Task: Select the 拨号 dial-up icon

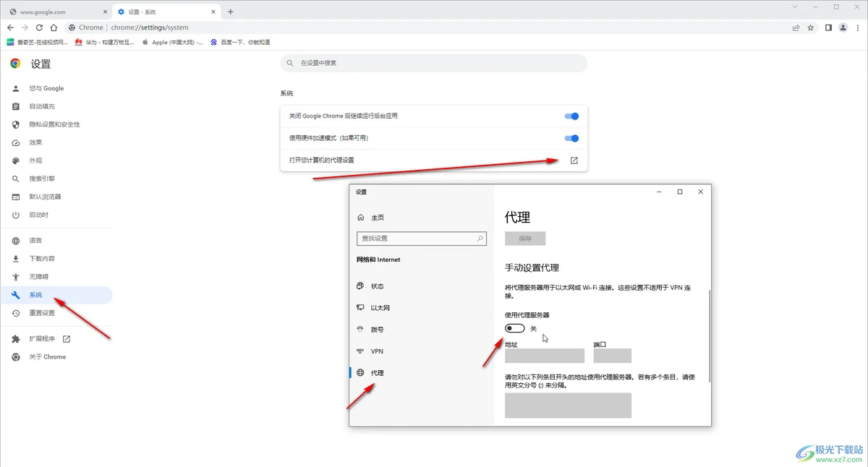Action: point(361,329)
